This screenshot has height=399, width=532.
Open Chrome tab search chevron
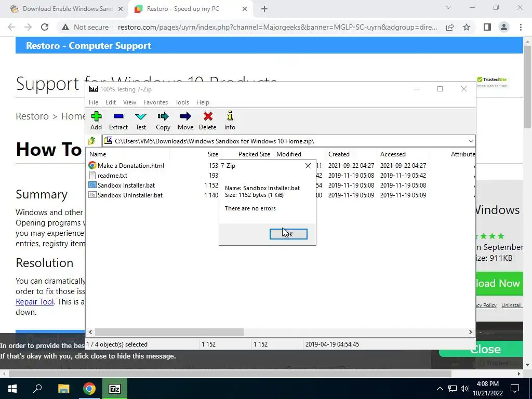pyautogui.click(x=448, y=7)
